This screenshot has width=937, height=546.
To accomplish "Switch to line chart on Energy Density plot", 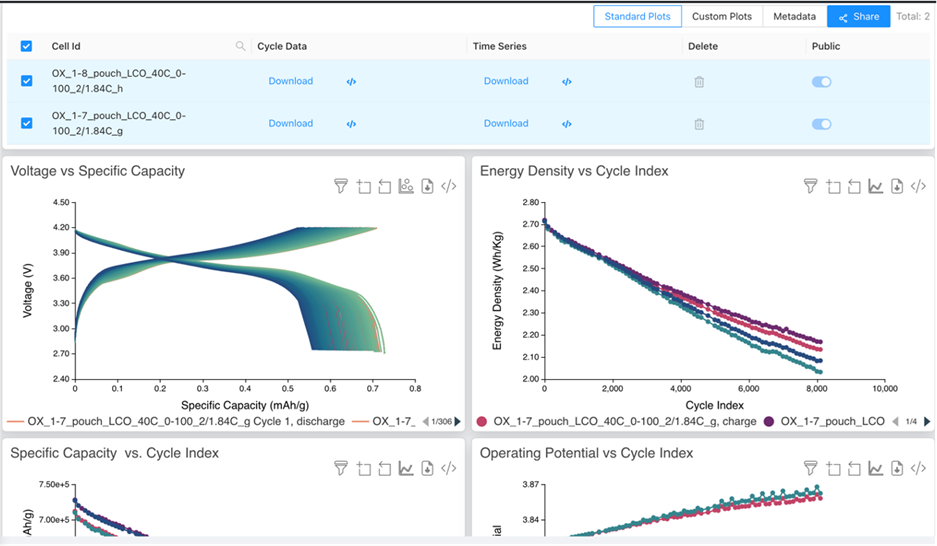I will pos(876,186).
